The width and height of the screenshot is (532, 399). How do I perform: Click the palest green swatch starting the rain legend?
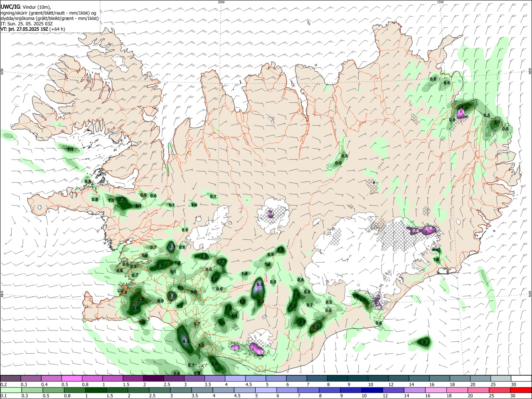10,390
